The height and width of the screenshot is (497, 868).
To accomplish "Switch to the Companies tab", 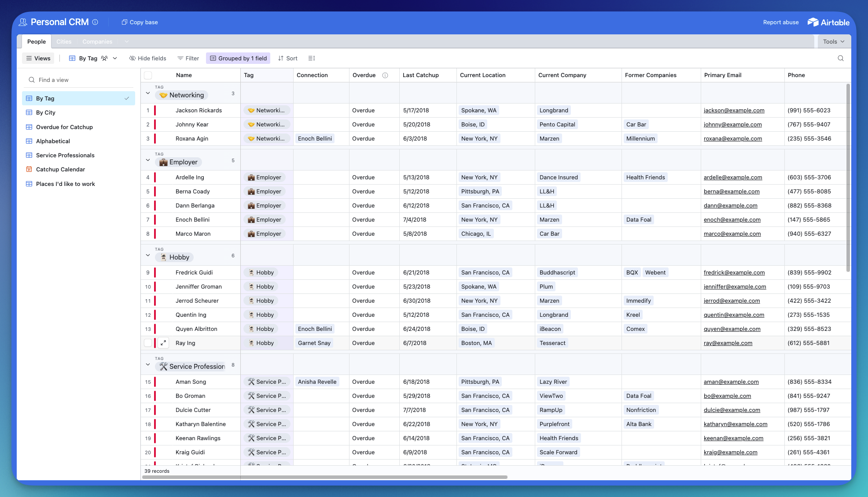I will point(97,41).
